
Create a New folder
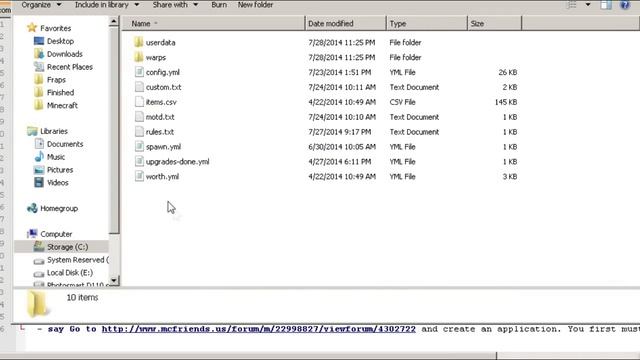click(x=256, y=5)
